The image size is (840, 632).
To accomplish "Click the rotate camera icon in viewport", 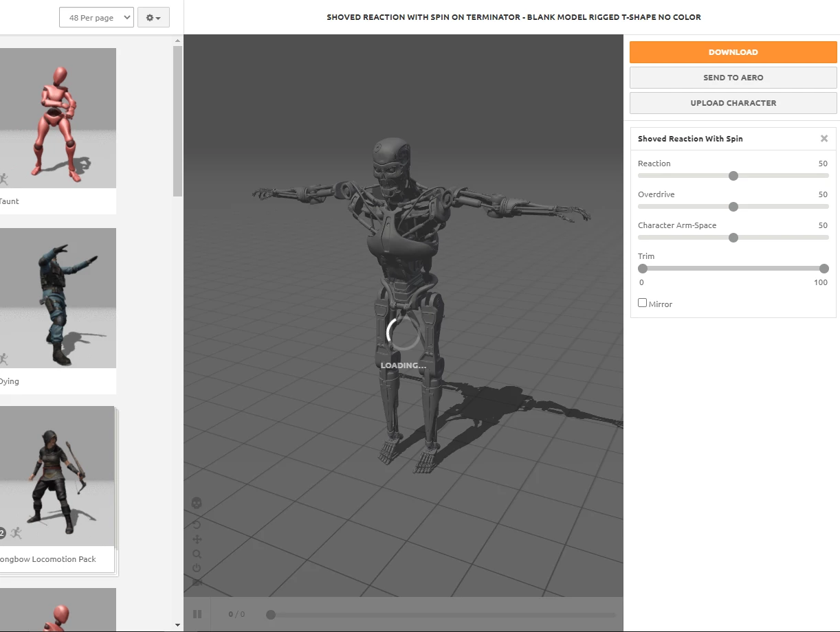I will click(197, 525).
